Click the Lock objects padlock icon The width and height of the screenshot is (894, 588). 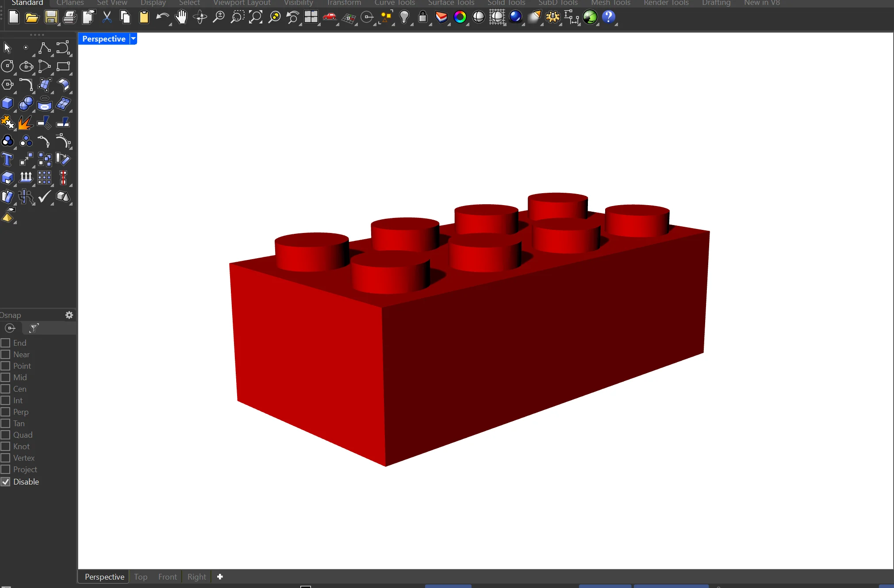coord(422,18)
